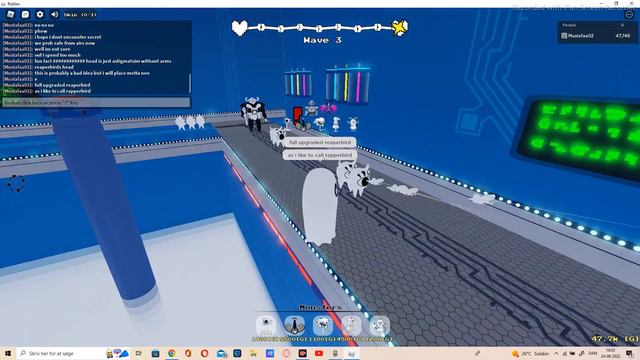The width and height of the screenshot is (640, 360).
Task: Open the Windows Start menu
Action: click(7, 353)
